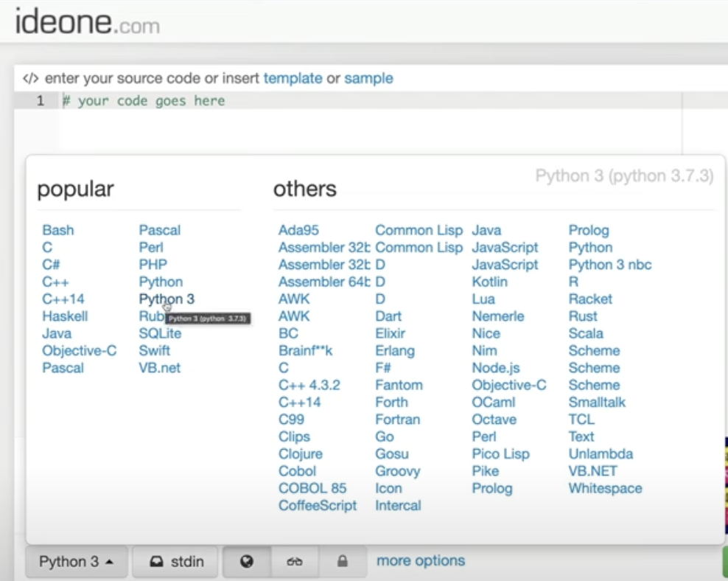Choose Nice language
Viewport: 728px width, 581px height.
coord(486,333)
